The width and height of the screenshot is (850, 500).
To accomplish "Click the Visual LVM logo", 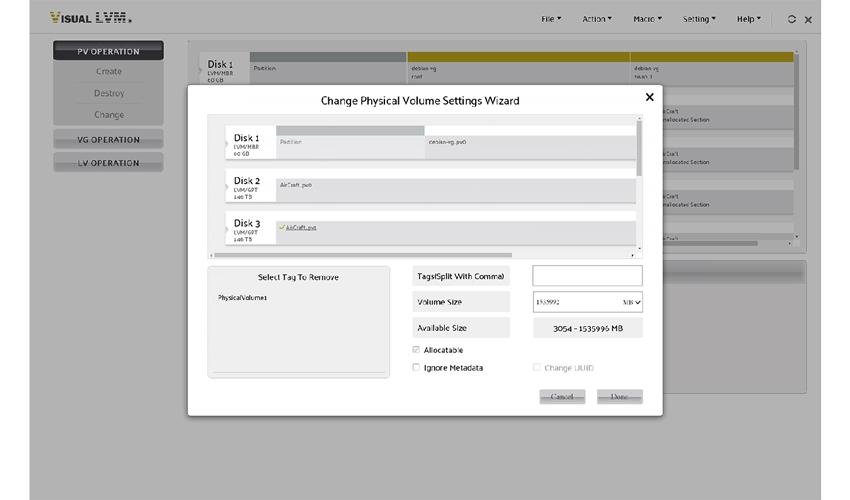I will click(91, 19).
